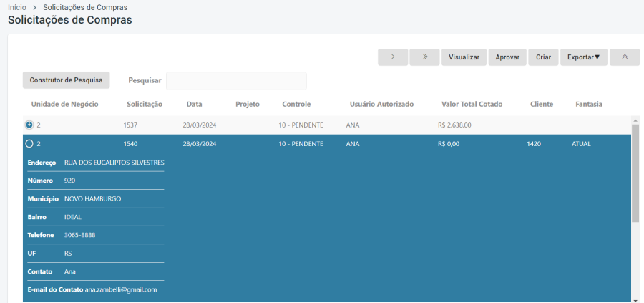
Task: Create new request with Criar button
Action: pos(543,57)
